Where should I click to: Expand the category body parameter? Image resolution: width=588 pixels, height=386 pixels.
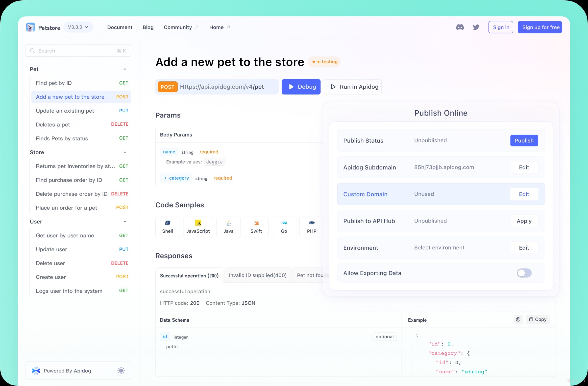[x=165, y=178]
